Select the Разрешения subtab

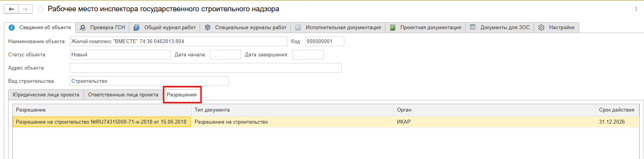click(182, 95)
